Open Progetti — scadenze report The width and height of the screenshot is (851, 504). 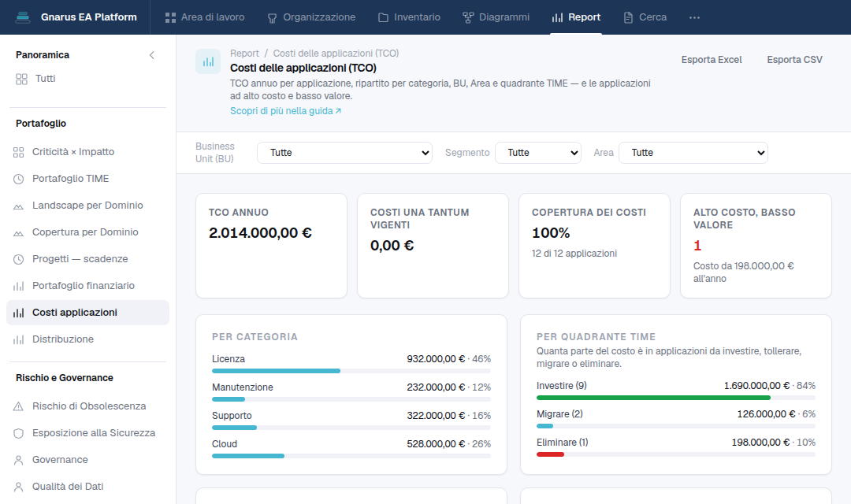click(88, 259)
